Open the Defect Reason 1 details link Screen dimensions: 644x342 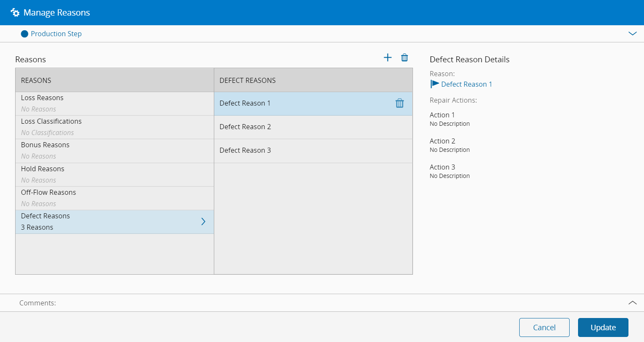466,84
